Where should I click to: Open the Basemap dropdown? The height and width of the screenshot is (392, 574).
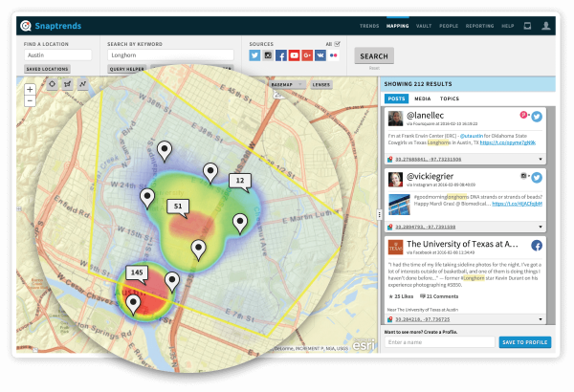click(x=287, y=84)
